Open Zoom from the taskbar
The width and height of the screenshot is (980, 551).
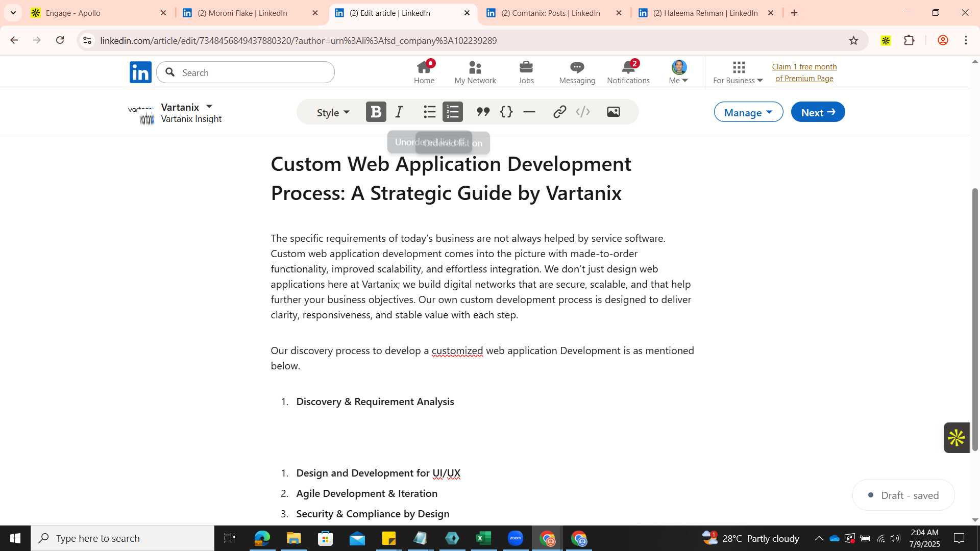point(515,538)
